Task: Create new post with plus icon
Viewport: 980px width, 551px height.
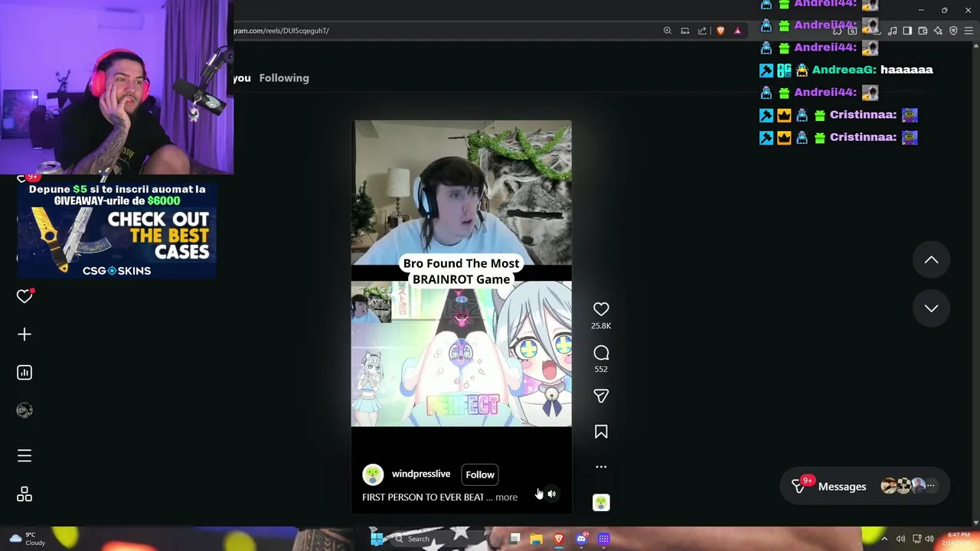Action: [24, 334]
